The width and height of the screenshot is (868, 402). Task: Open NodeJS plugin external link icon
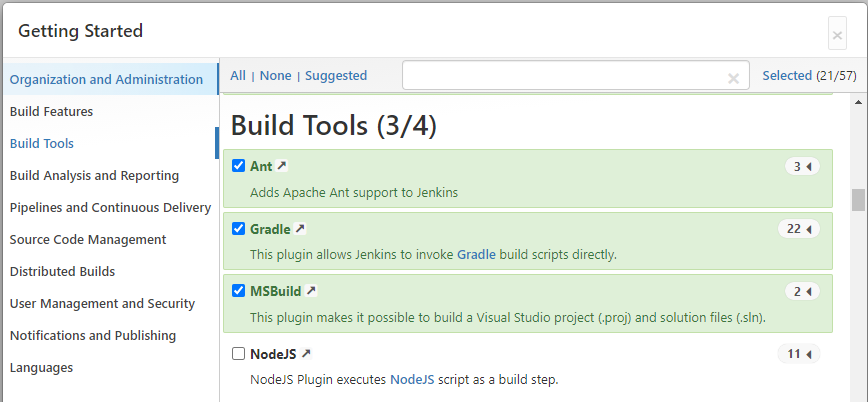point(306,353)
